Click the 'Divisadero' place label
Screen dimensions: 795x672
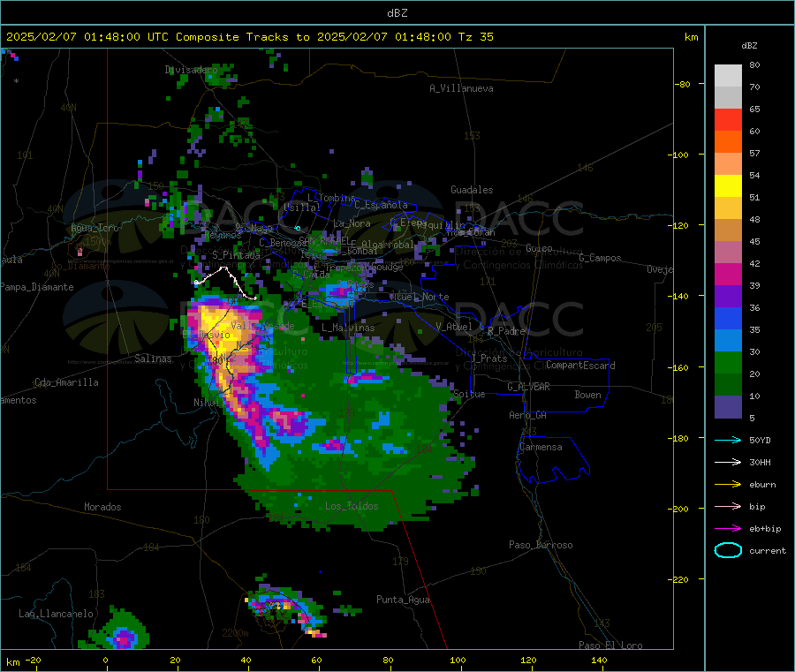click(x=191, y=70)
